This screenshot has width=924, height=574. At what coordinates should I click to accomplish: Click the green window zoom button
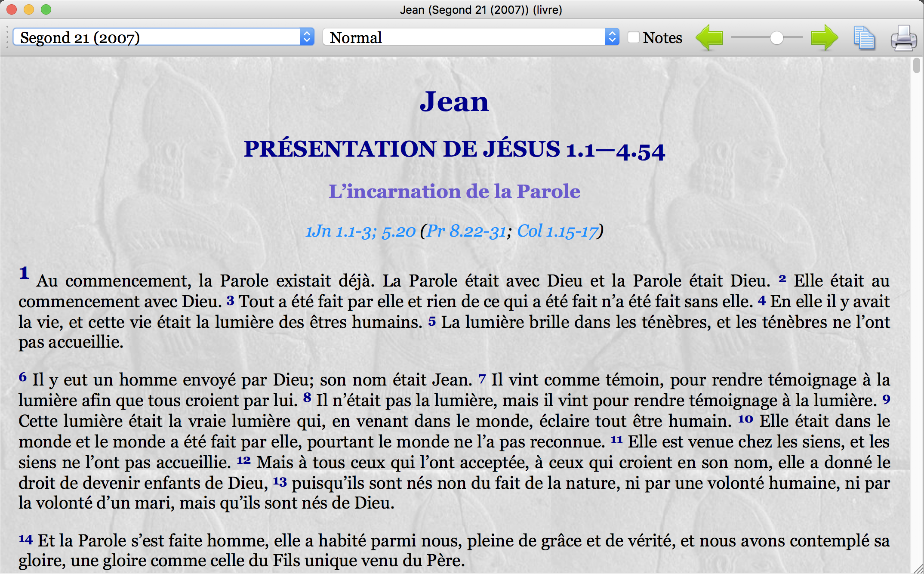point(46,9)
